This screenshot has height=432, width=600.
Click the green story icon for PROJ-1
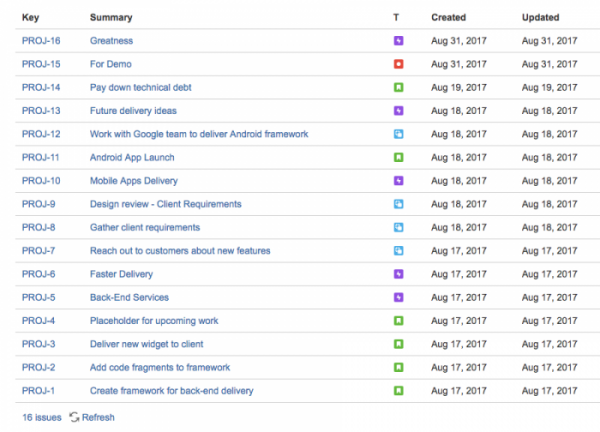click(x=398, y=391)
